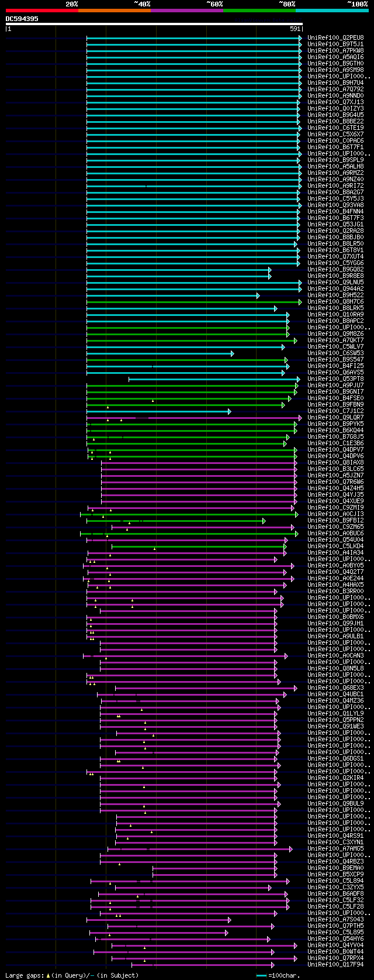Image resolution: width=374 pixels, height=980 pixels.
Task: Select the UniRef100_Q99JH1 label
Action: (x=335, y=623)
